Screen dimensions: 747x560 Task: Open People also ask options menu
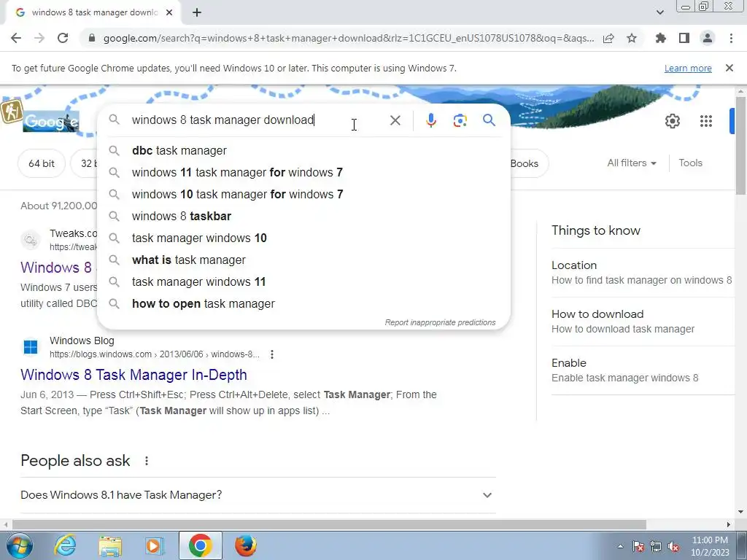(146, 461)
